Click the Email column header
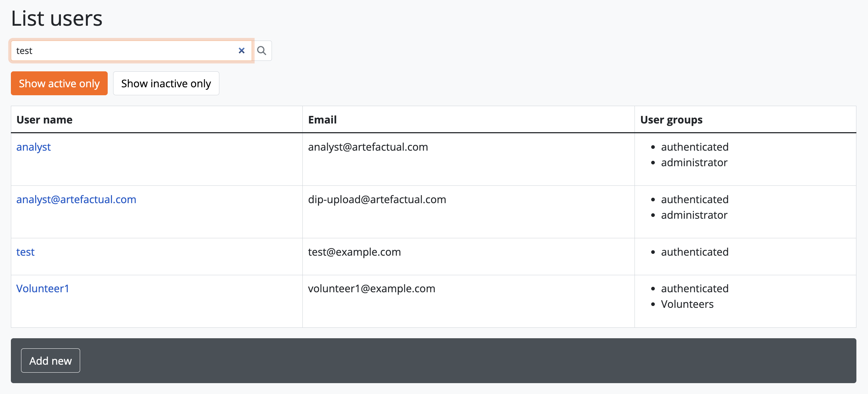 click(322, 120)
